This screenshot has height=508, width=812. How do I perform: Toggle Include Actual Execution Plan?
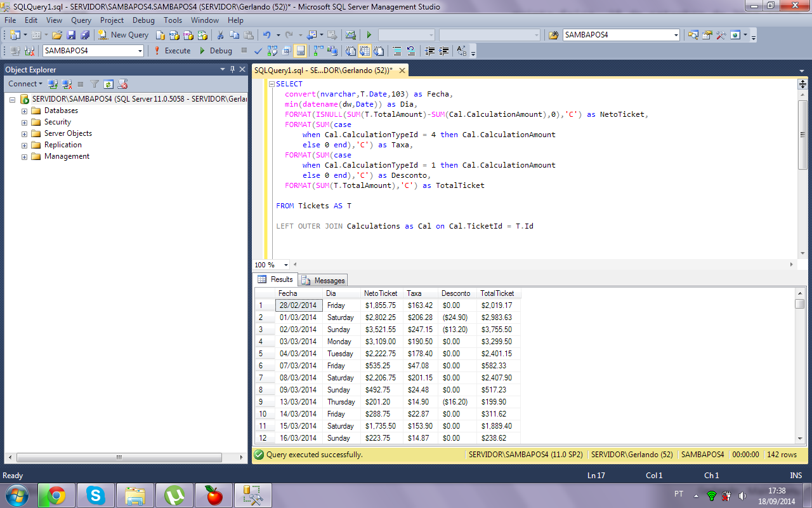coord(318,51)
